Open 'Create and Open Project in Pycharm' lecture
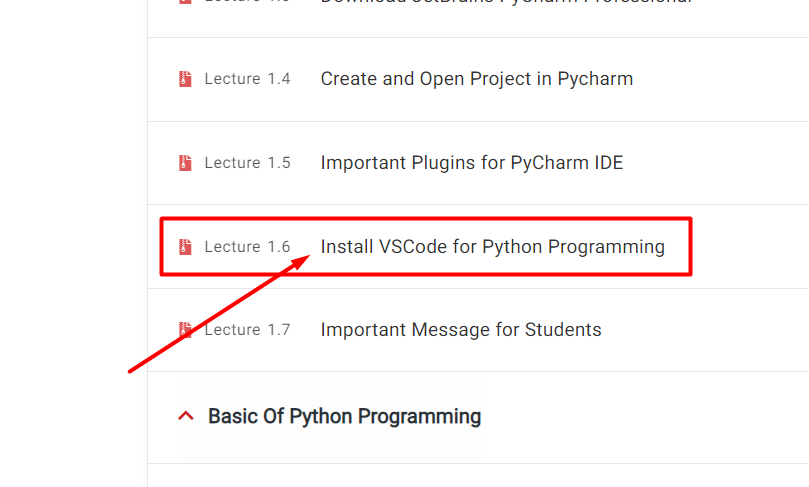Viewport: 809px width, 487px height. point(477,79)
